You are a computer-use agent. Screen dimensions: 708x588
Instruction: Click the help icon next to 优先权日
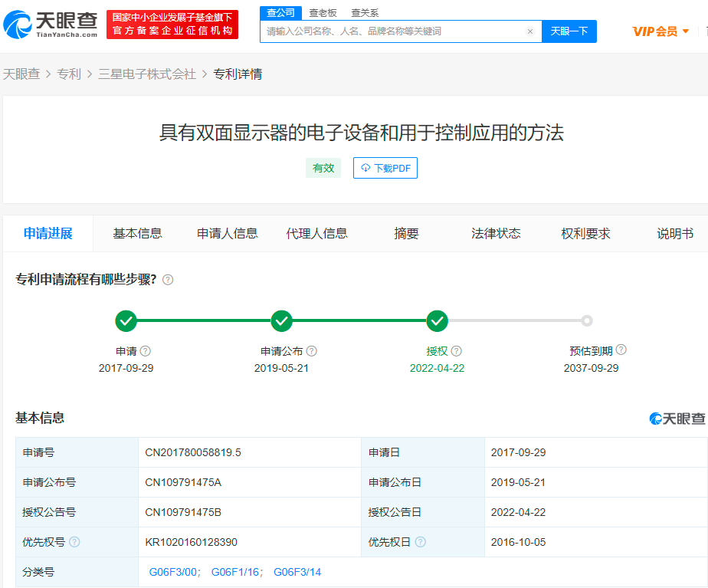tap(420, 542)
